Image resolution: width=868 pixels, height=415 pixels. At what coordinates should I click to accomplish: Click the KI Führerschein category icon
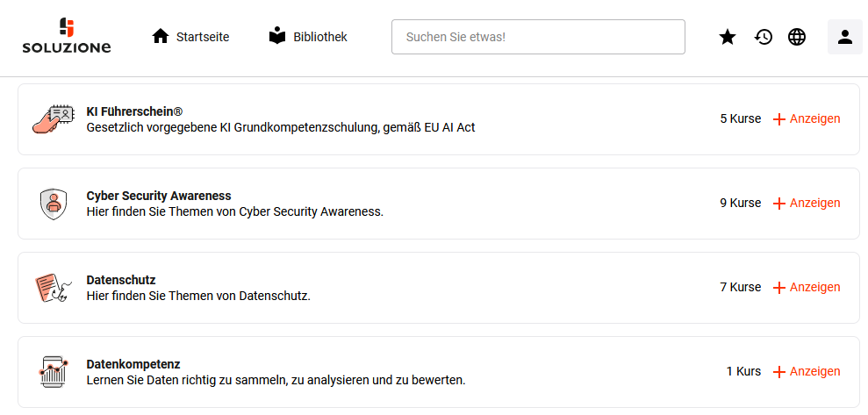tap(52, 119)
